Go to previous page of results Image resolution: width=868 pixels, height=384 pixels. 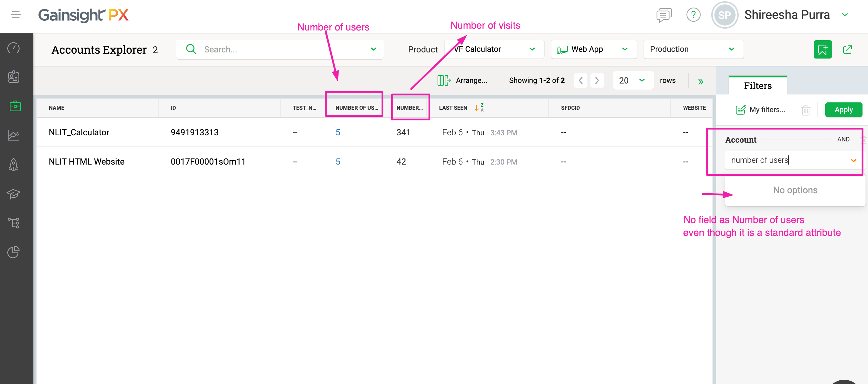581,80
